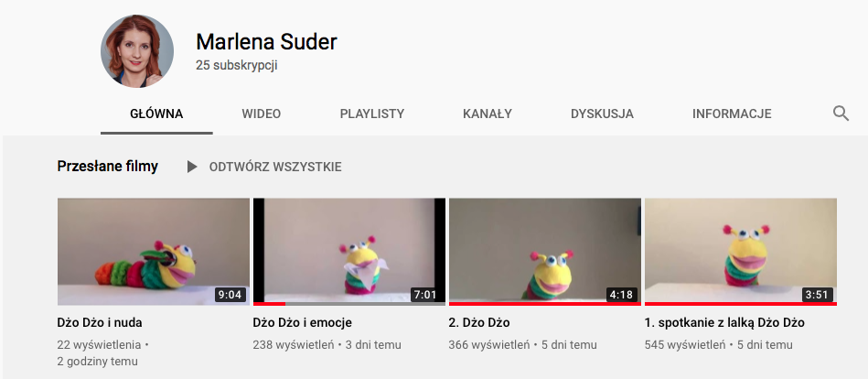Viewport: 868px width, 379px height.
Task: Click the 2. Dżo Dżo title link
Action: (479, 322)
